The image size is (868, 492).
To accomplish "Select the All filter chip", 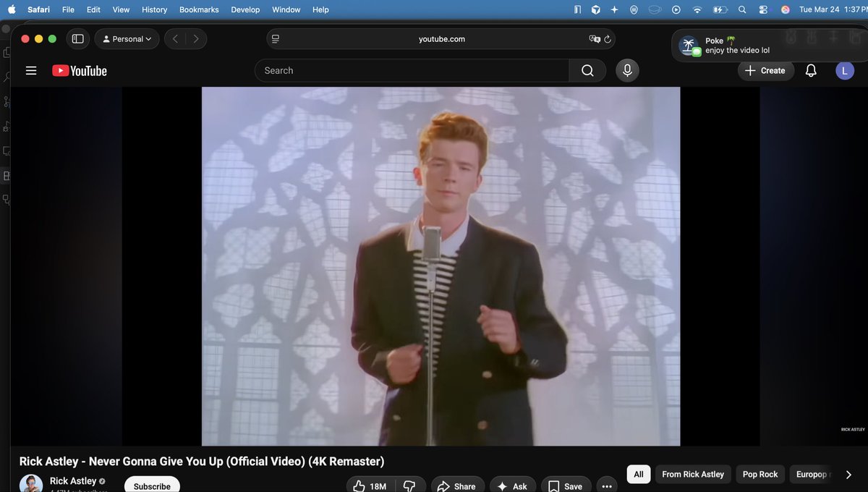I will [x=639, y=474].
